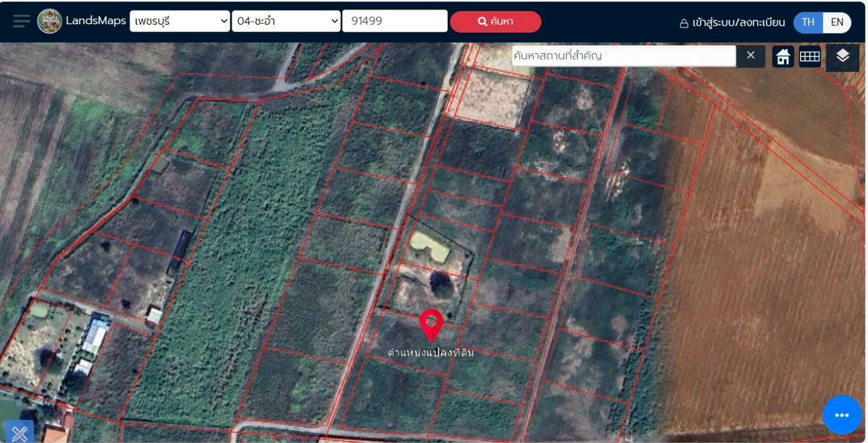Image resolution: width=868 pixels, height=443 pixels.
Task: Expand the province dropdown showing เพชรบุรี
Action: pyautogui.click(x=179, y=21)
